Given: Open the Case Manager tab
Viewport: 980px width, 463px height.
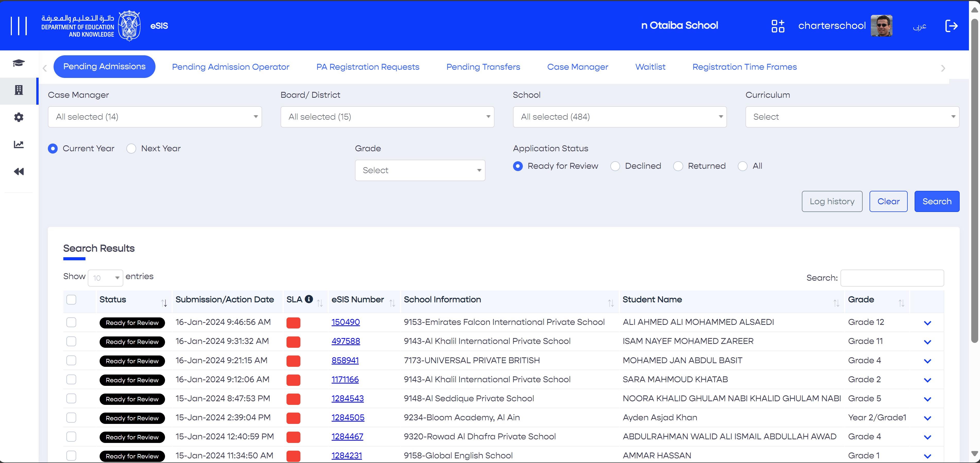Looking at the screenshot, I should pos(577,67).
